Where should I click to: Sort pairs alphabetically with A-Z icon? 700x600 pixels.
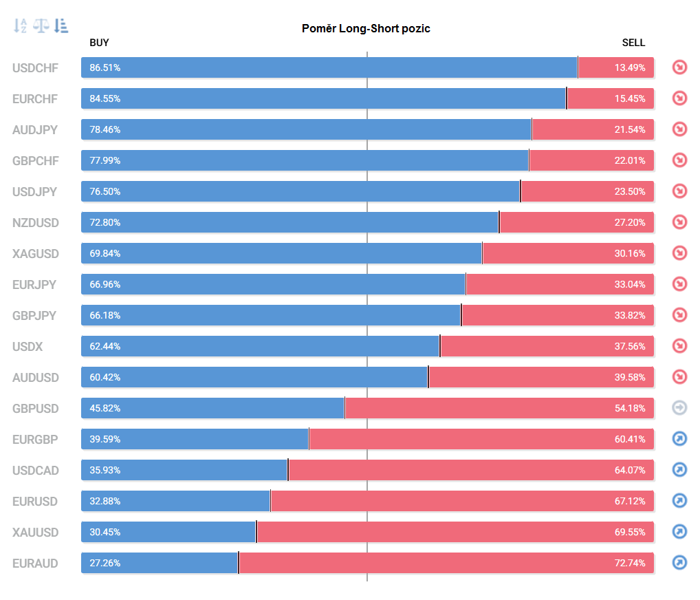pos(20,26)
